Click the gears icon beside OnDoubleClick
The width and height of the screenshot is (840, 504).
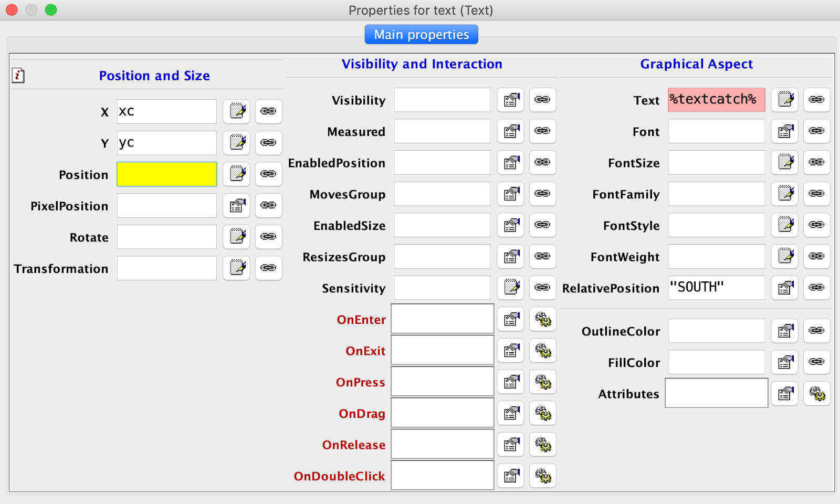click(x=543, y=476)
